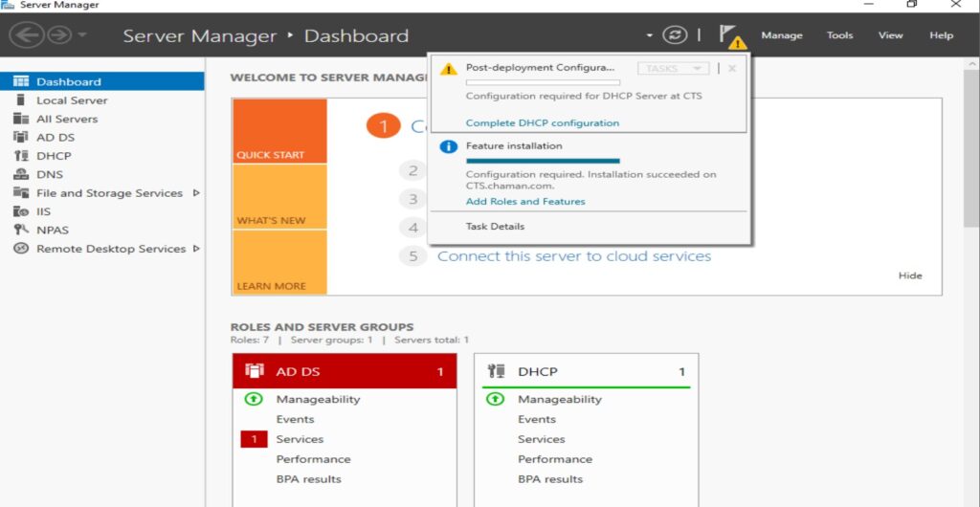Select Dashboard in the sidebar
This screenshot has width=980, height=507.
click(101, 81)
